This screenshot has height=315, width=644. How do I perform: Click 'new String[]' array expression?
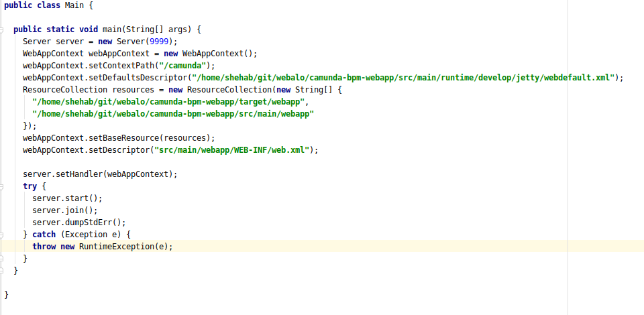[305, 90]
